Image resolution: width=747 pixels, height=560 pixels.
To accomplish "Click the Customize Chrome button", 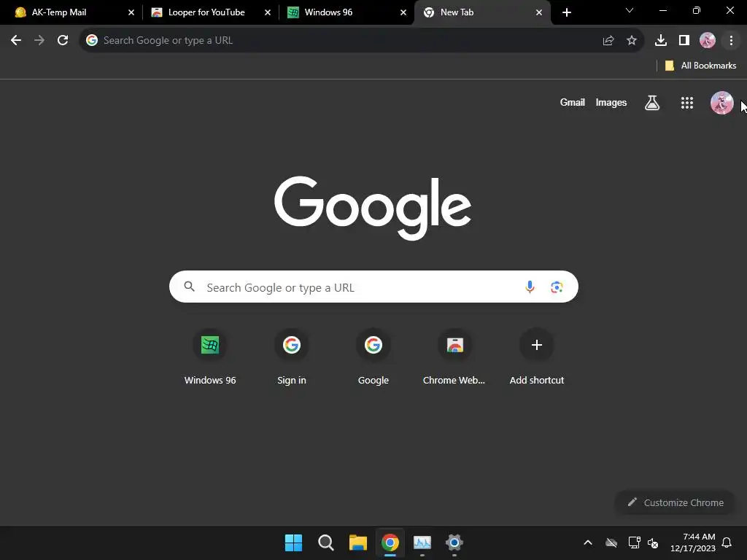I will pos(675,502).
